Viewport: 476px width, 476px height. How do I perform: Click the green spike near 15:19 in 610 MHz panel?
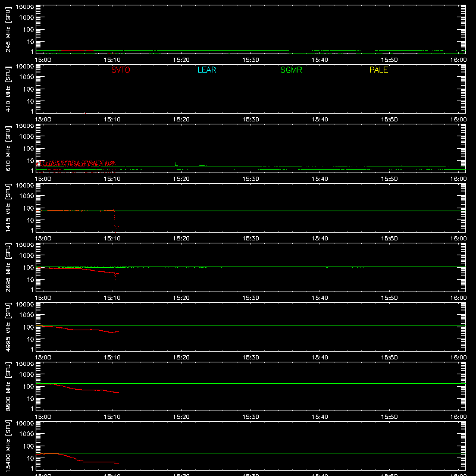176,165
